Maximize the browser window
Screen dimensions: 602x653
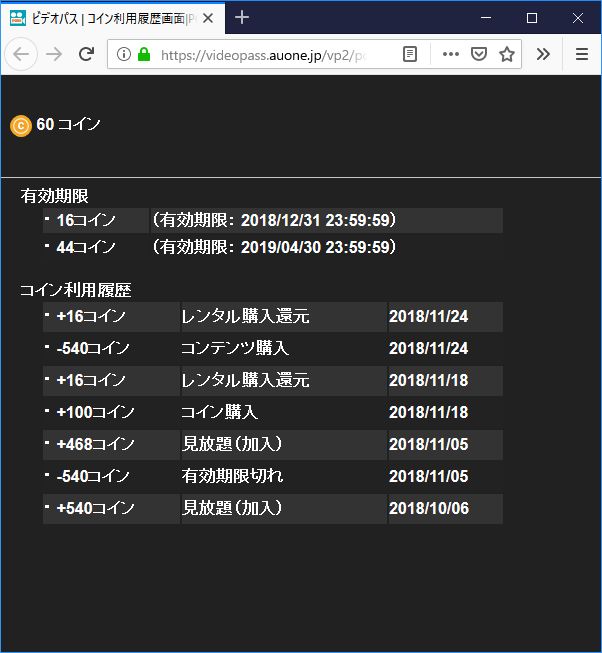click(x=532, y=18)
